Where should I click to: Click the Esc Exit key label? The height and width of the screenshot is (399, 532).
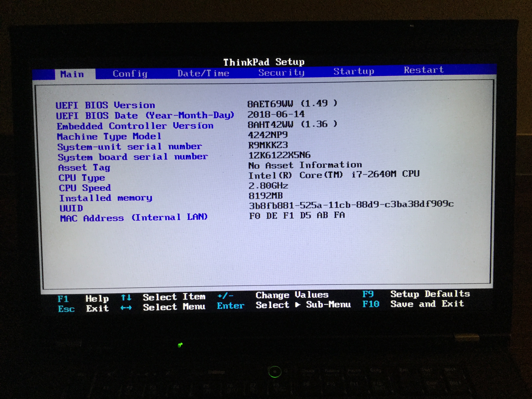point(66,309)
